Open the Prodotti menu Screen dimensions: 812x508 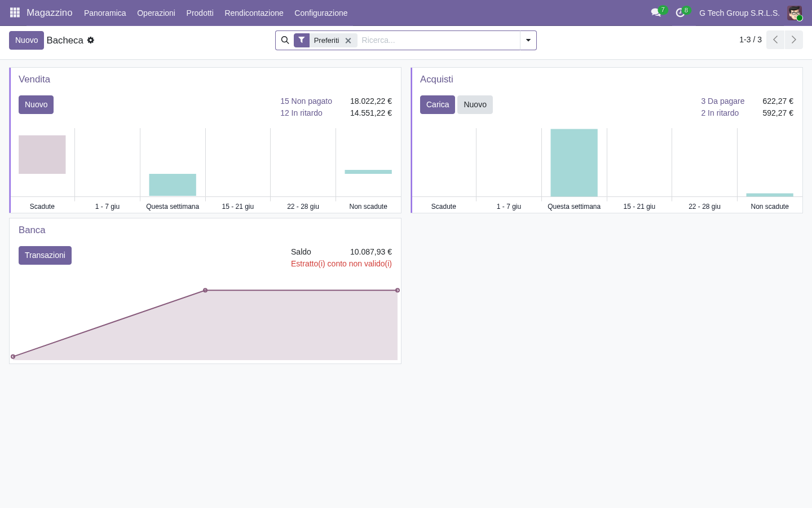click(x=200, y=13)
